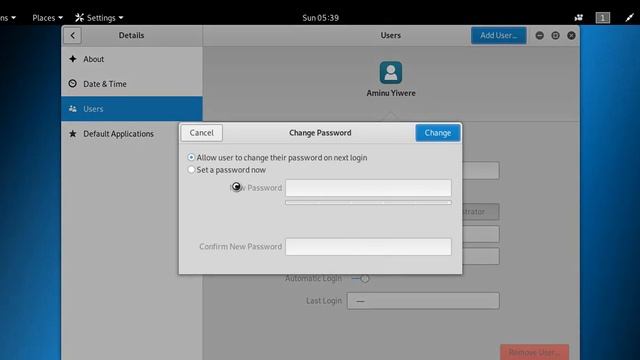The width and height of the screenshot is (640, 360).
Task: Click the Last Login field
Action: point(423,301)
